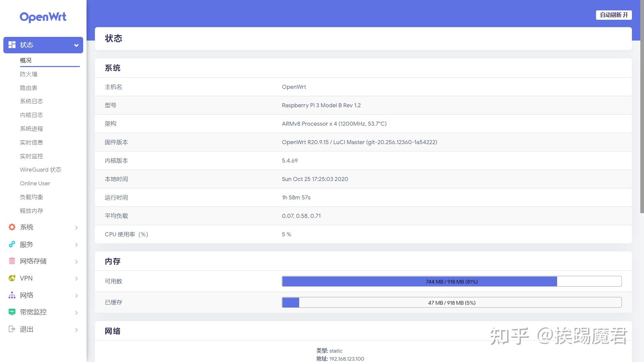Click the 网络 network icon

[x=12, y=295]
